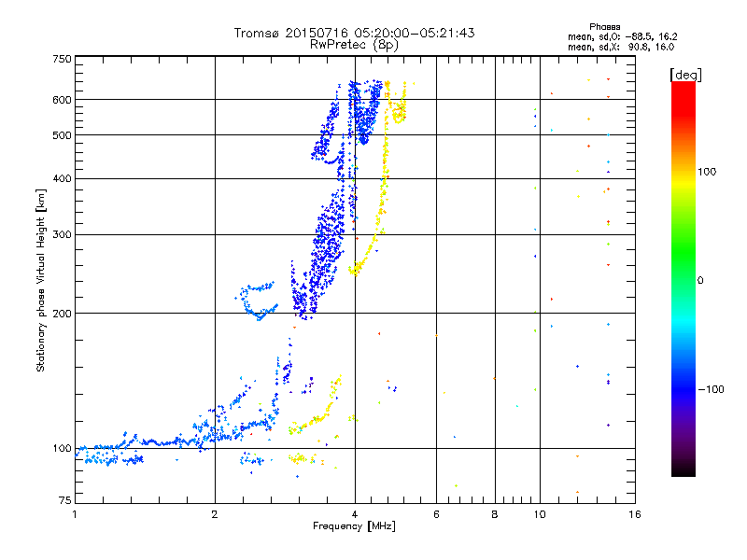Click the y-axis tick label "500"
Screen dimensions: 747x560
pos(62,135)
